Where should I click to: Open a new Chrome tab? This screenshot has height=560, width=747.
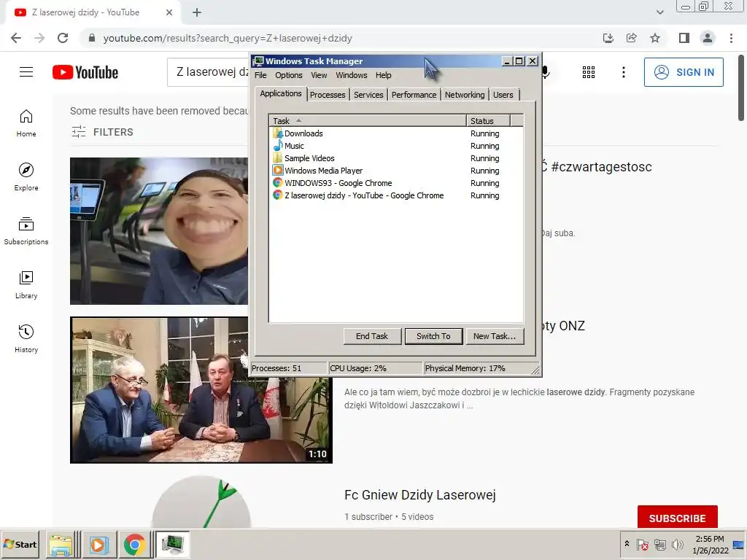pos(197,12)
